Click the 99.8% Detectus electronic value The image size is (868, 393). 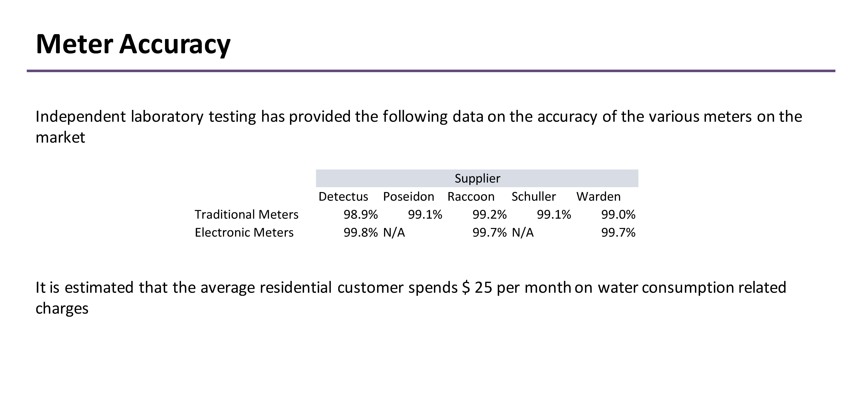tap(360, 232)
